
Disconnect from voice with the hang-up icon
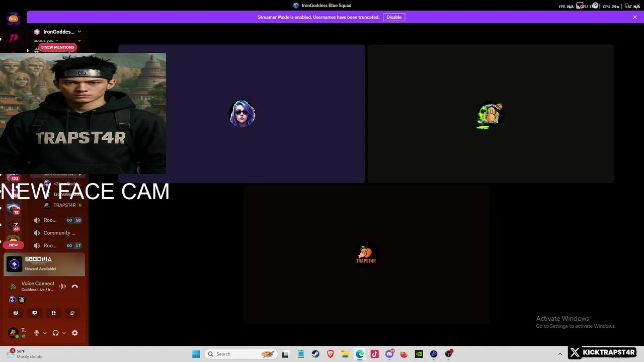[x=74, y=286]
